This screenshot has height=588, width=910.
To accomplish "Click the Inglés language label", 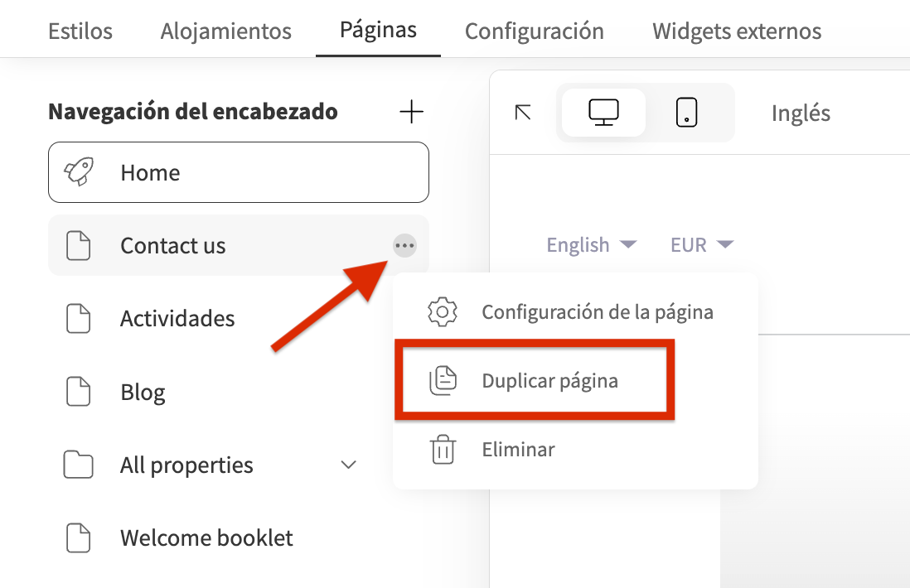I will point(801,113).
